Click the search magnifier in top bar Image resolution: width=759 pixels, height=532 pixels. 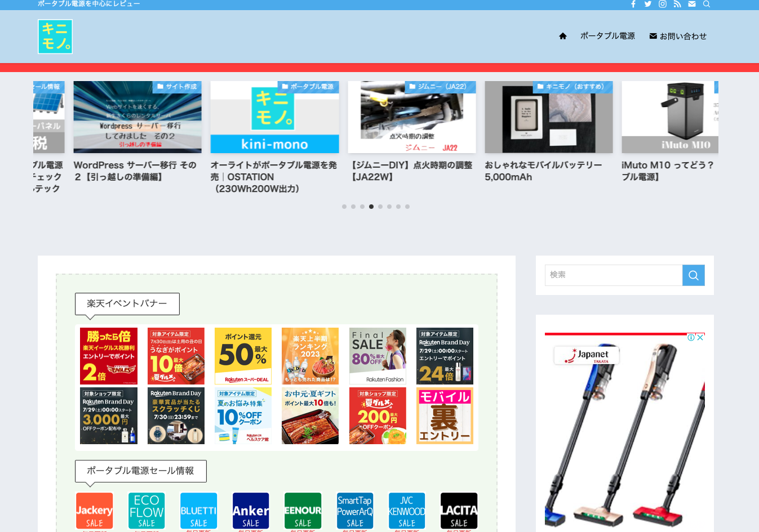click(x=707, y=4)
